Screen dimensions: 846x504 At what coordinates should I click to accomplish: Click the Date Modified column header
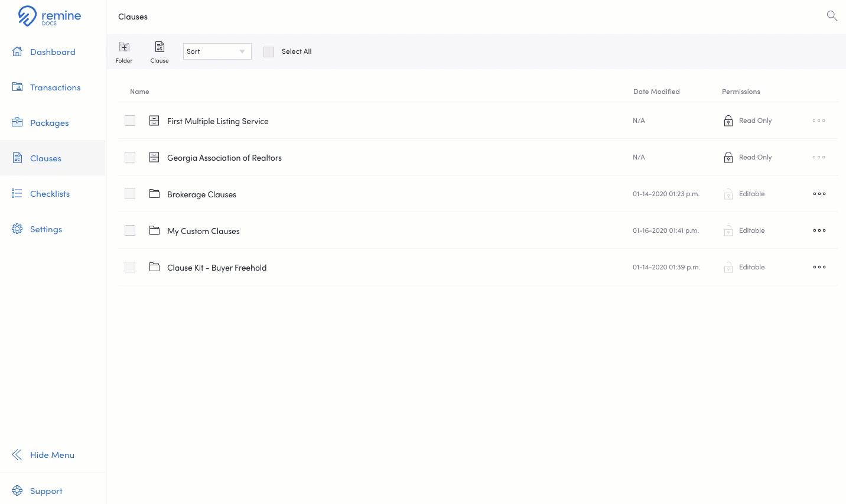point(656,92)
